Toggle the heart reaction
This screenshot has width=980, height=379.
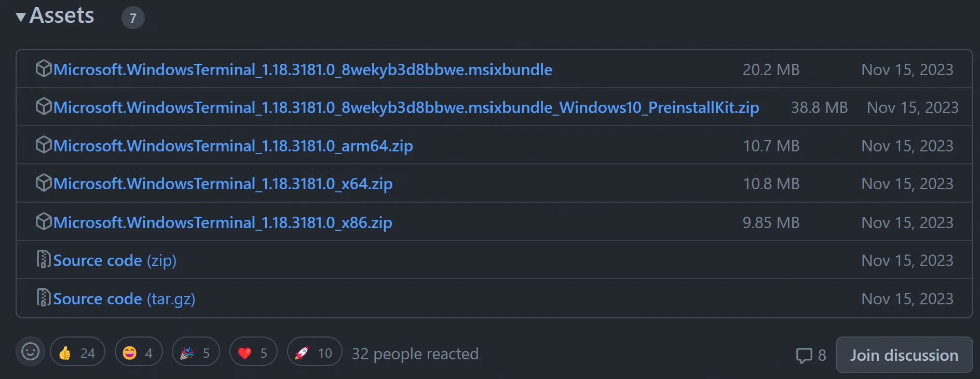(253, 353)
